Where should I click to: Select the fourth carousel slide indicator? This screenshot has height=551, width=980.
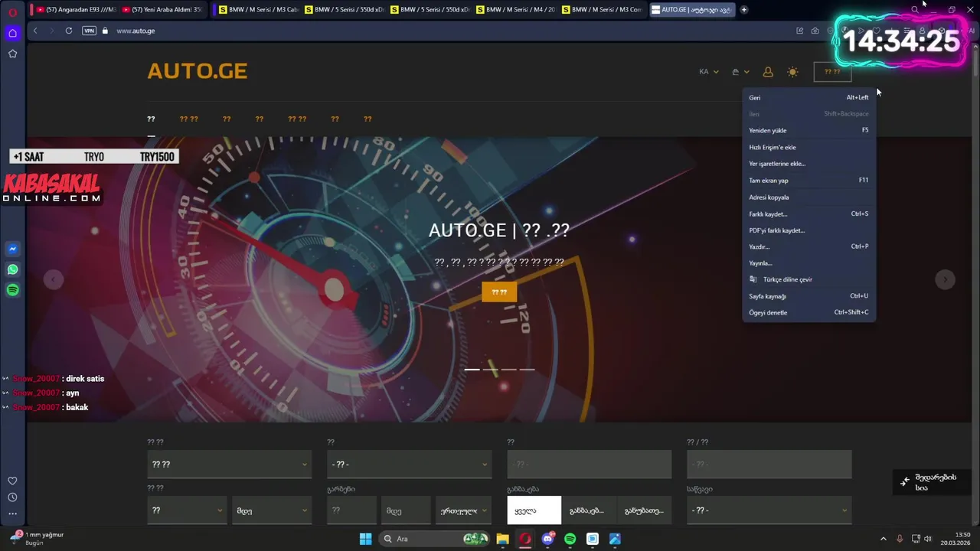click(x=527, y=370)
